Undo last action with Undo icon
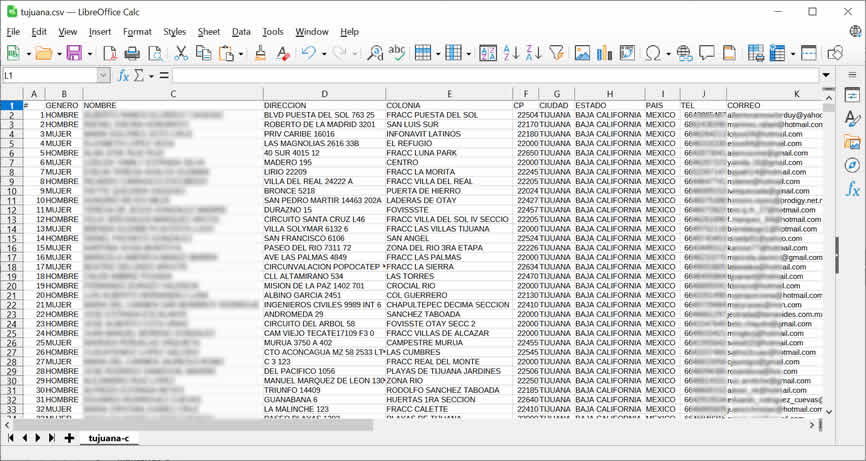Screen dimensions: 866x461 click(x=308, y=53)
